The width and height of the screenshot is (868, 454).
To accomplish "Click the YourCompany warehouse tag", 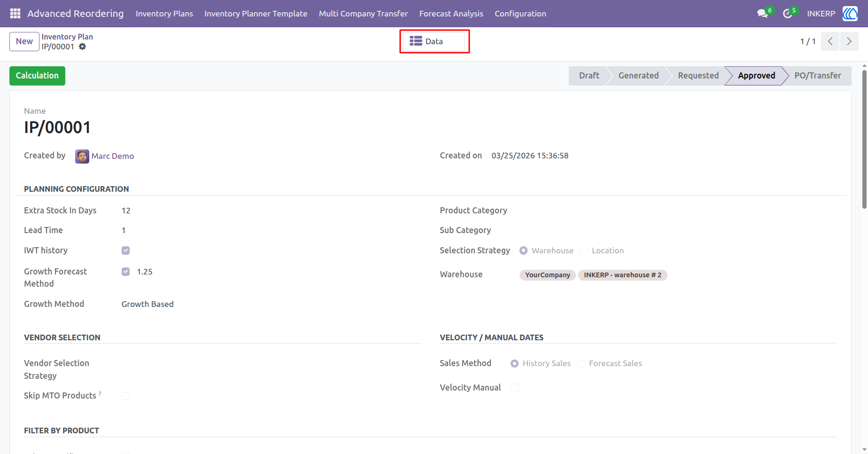I will [x=548, y=275].
